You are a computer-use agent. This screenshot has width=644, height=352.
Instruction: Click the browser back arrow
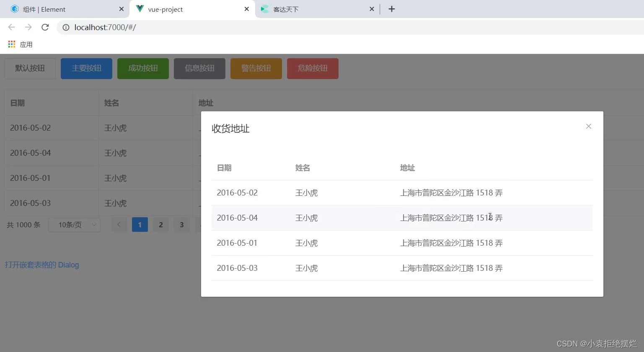point(11,27)
